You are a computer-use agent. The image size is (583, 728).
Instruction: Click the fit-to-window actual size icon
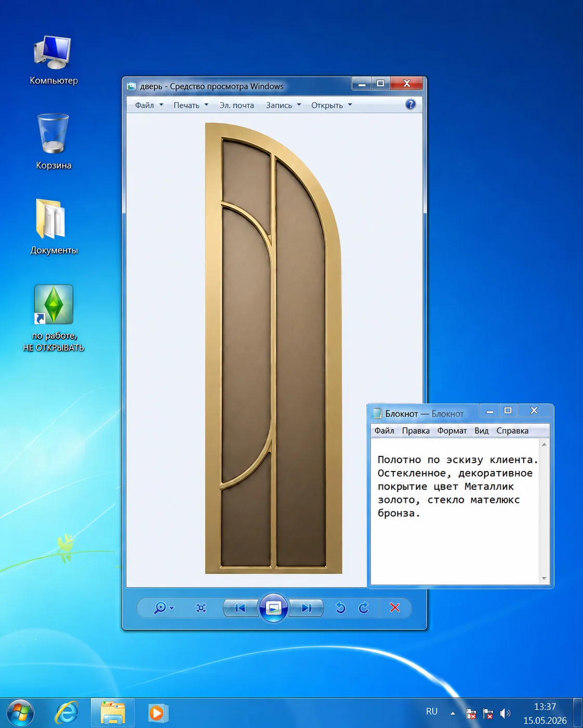coord(201,608)
